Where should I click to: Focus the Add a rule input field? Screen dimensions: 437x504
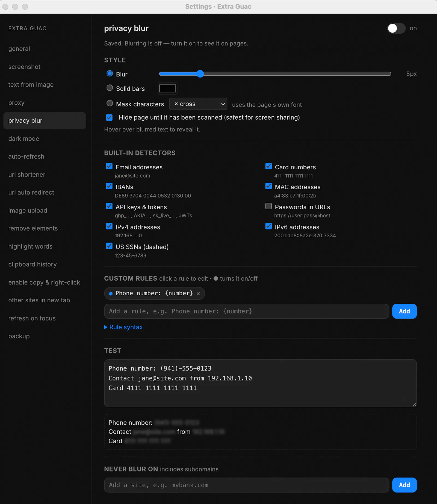point(247,311)
